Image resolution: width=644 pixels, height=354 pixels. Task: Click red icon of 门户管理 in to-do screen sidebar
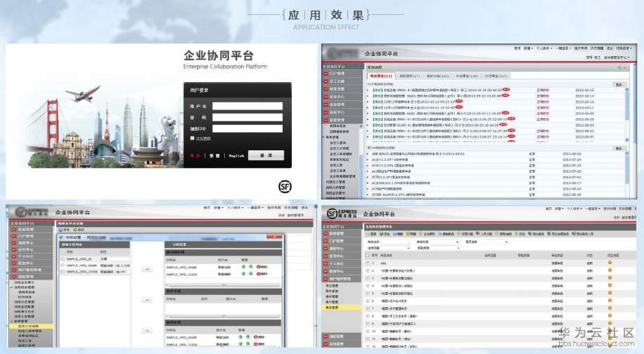[326, 74]
